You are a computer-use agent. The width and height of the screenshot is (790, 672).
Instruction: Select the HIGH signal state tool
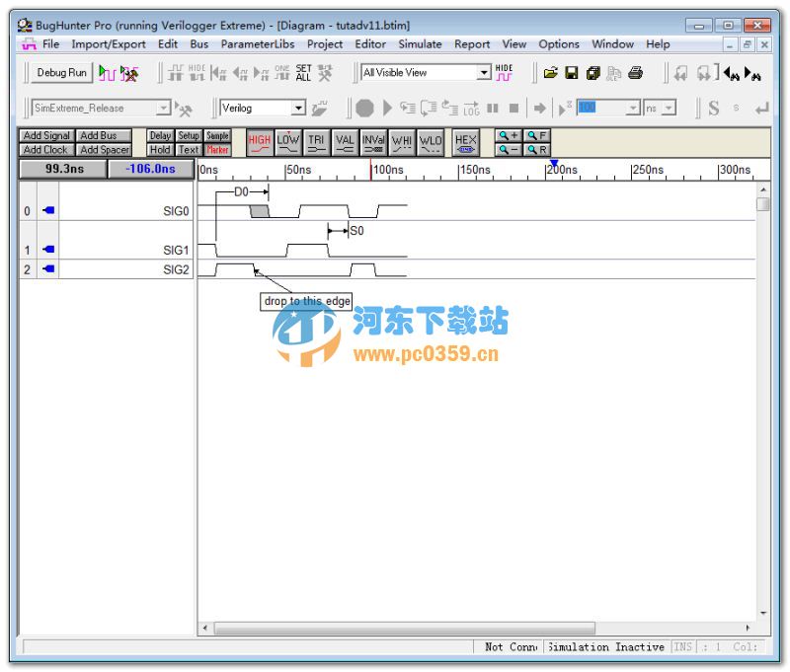tap(258, 142)
